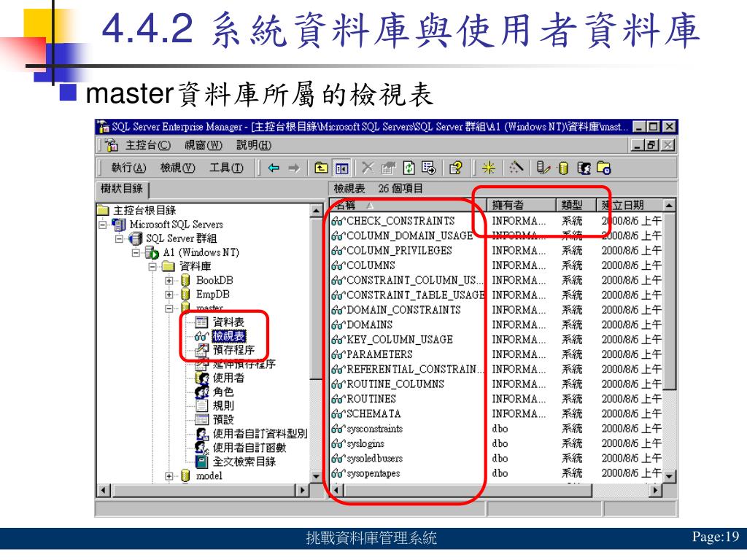
Task: Expand the BookDB database node
Action: pos(169,281)
